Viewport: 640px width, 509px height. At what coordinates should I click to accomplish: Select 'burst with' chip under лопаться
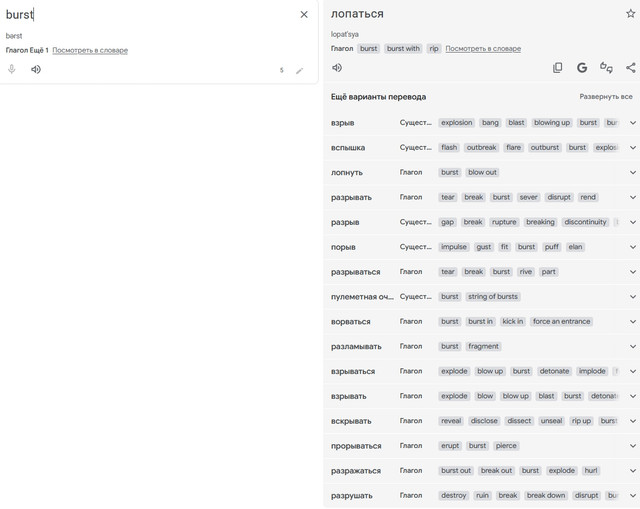pos(403,49)
